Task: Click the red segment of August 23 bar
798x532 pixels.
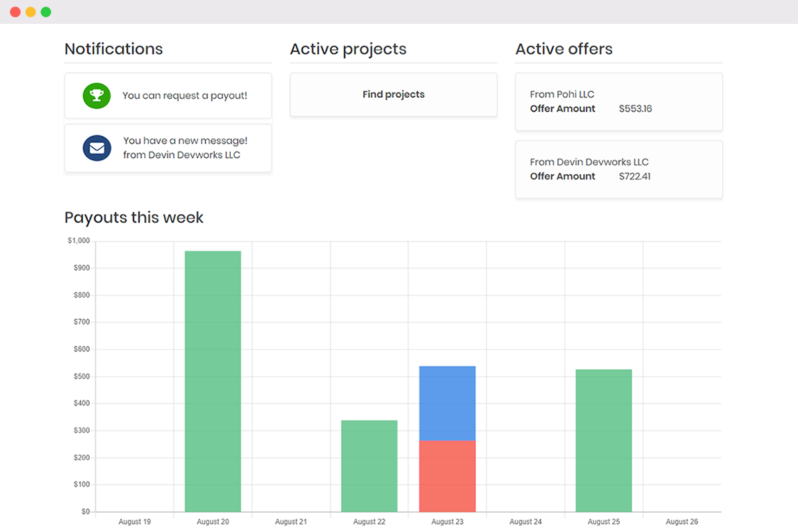Action: (448, 476)
